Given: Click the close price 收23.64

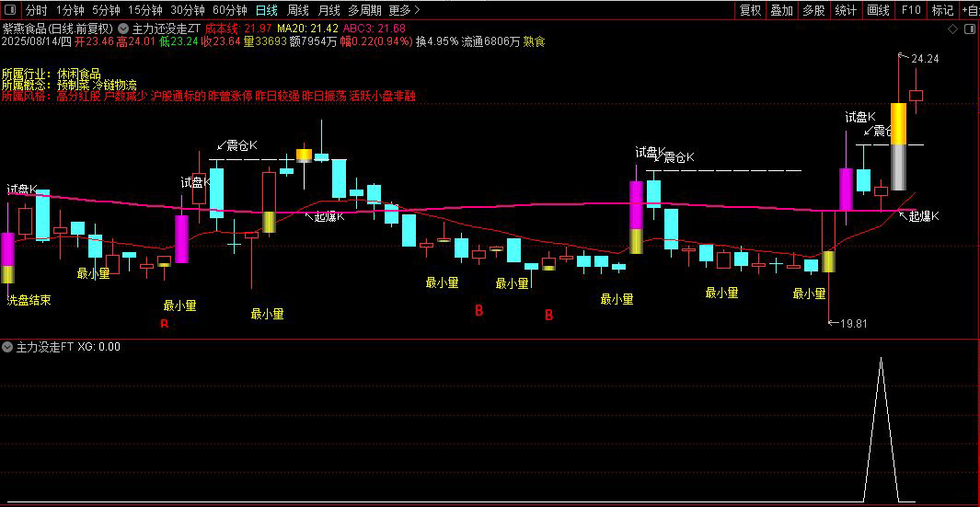Looking at the screenshot, I should (221, 42).
